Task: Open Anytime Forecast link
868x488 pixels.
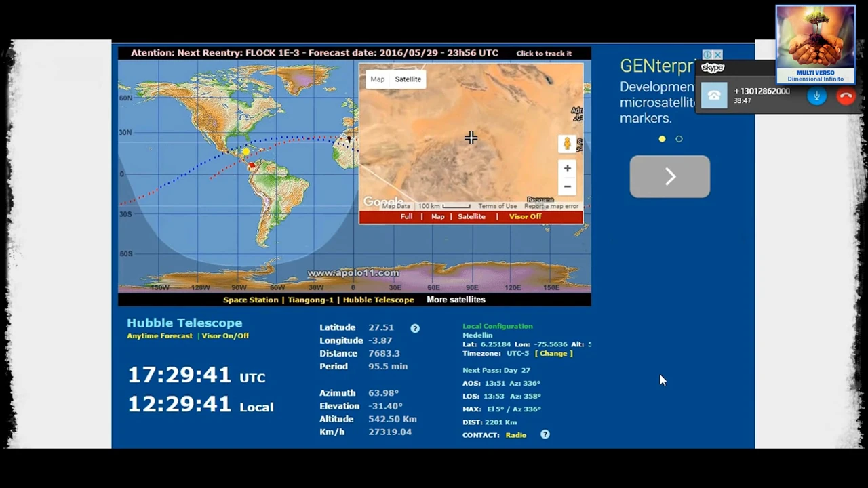Action: click(x=160, y=336)
